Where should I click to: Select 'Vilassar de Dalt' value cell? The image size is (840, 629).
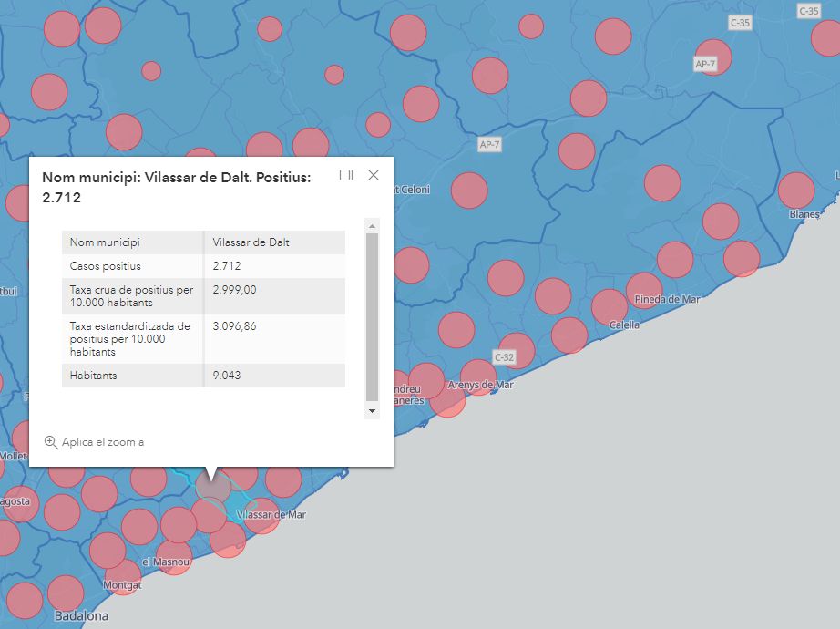[x=275, y=242]
